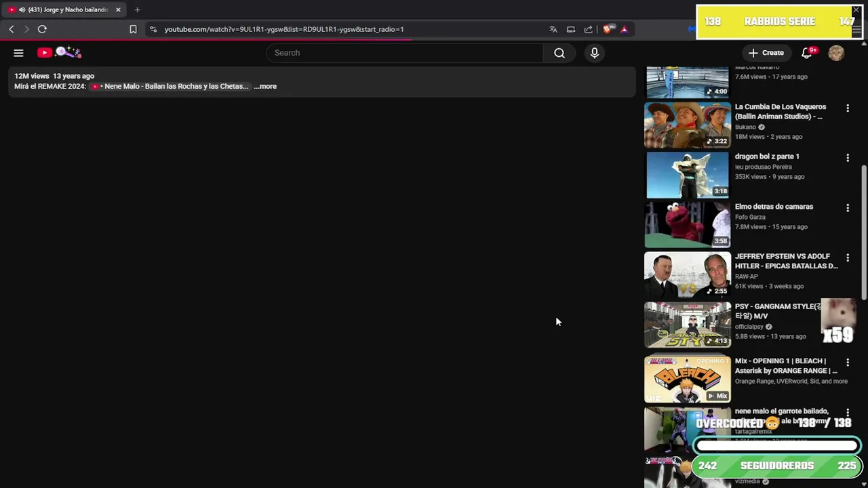Bookmark this page icon
The image size is (868, 488).
coord(133,29)
